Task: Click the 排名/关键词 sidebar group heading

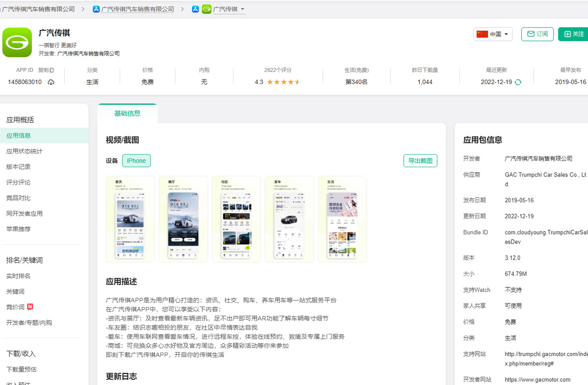Action: click(24, 260)
